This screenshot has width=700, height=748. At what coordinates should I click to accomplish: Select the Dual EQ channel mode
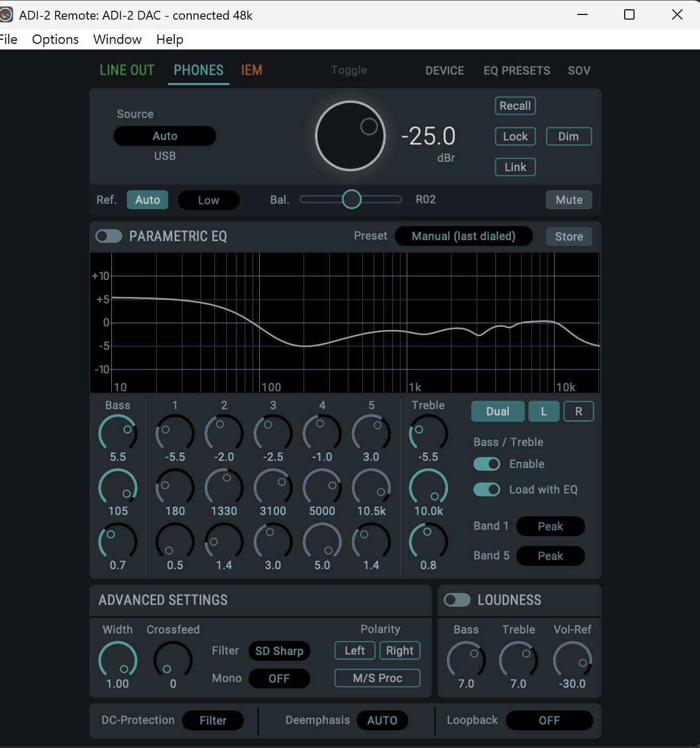(x=498, y=411)
